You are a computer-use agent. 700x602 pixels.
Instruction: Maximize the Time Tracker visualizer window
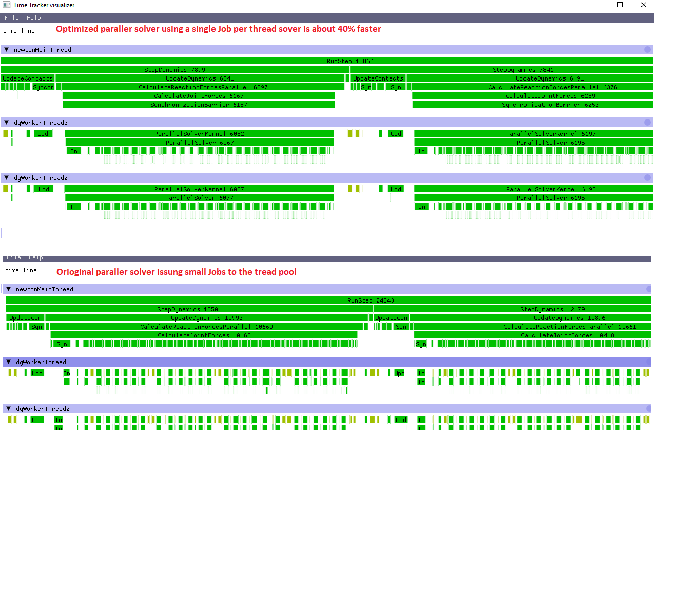coord(620,5)
